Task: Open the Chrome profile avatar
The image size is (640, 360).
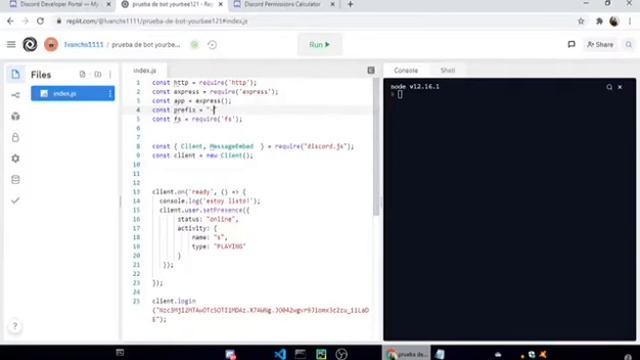Action: click(x=614, y=21)
